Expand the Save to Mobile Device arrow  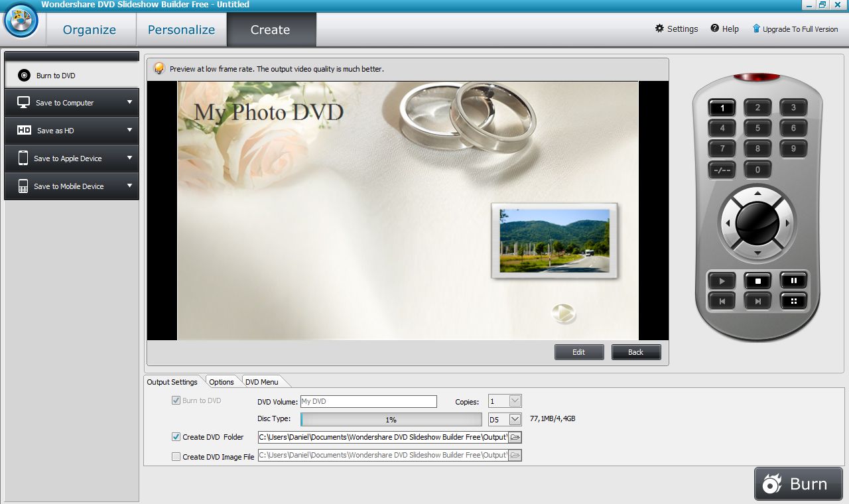coord(129,186)
